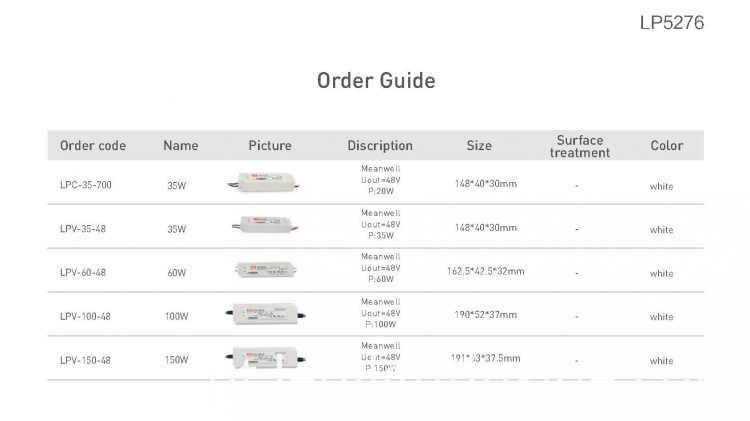
Task: Click the Discription column header
Action: [380, 145]
